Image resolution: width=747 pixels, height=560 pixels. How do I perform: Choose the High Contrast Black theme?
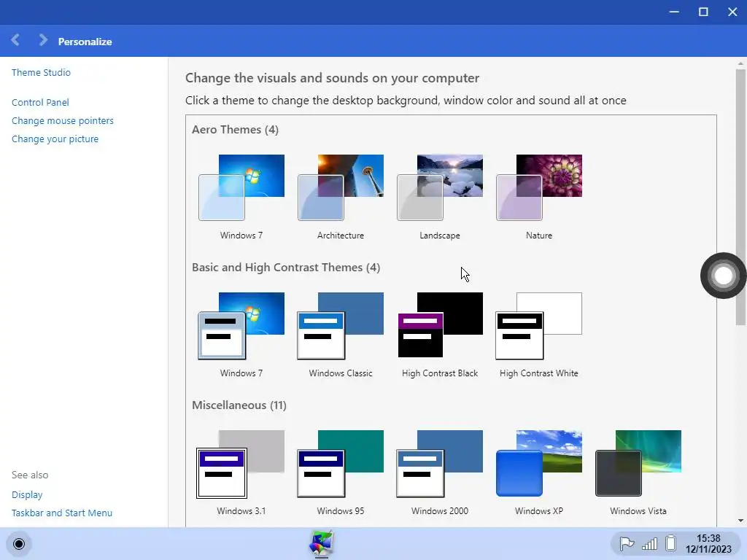[x=439, y=334]
